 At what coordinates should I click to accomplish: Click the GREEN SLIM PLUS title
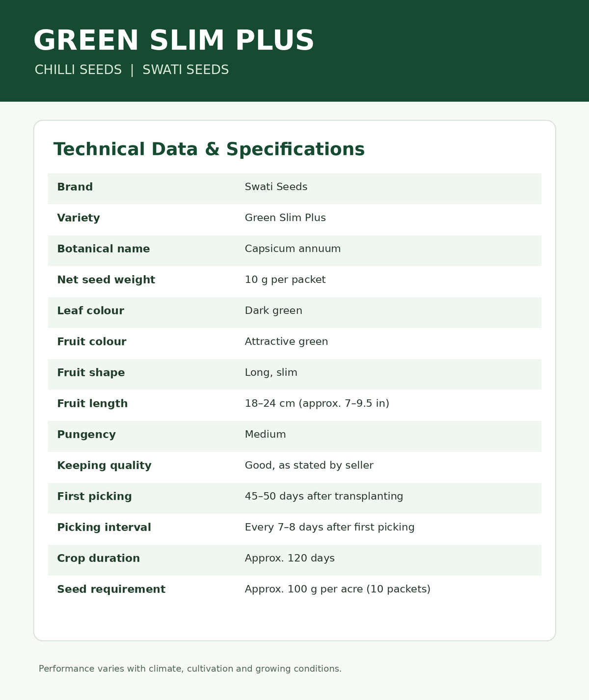[x=174, y=41]
